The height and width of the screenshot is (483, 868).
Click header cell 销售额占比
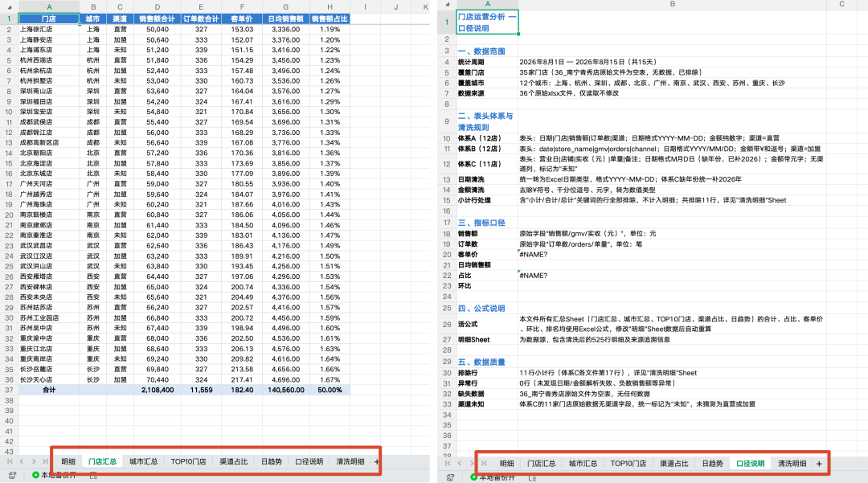(330, 18)
